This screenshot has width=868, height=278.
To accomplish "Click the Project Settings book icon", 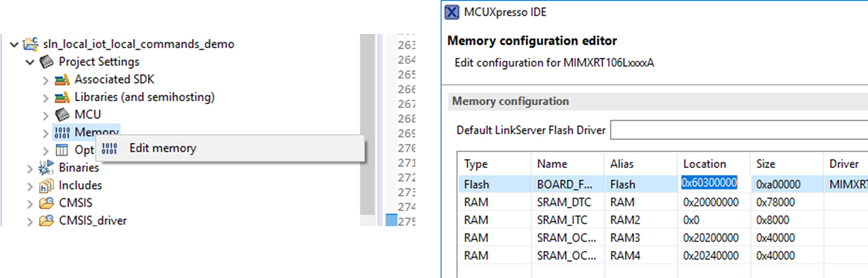I will point(46,62).
